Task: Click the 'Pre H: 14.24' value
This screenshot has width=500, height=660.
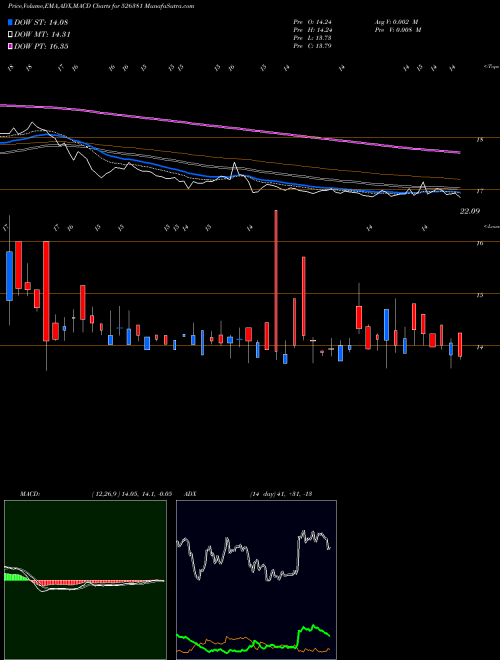Action: [x=312, y=30]
